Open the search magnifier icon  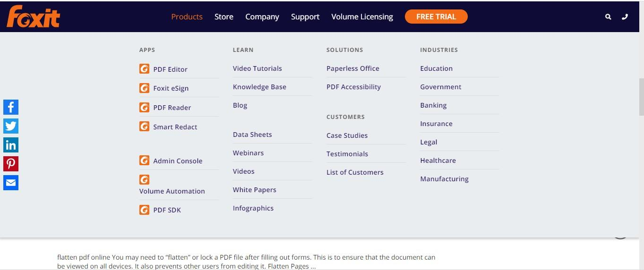(x=608, y=17)
